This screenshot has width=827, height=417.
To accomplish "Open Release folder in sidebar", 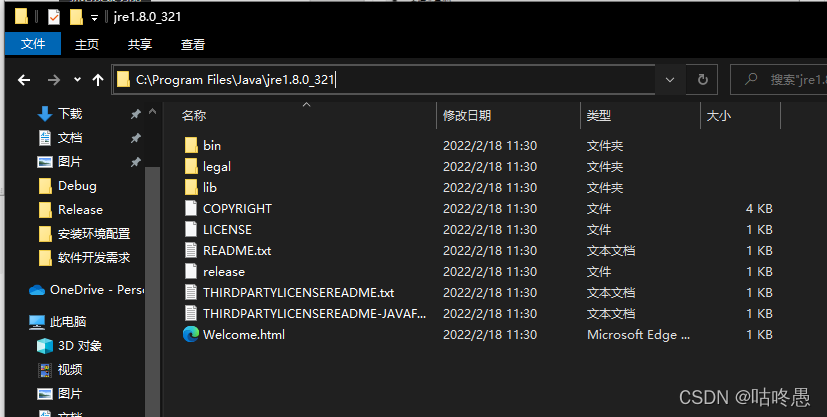I will [80, 210].
